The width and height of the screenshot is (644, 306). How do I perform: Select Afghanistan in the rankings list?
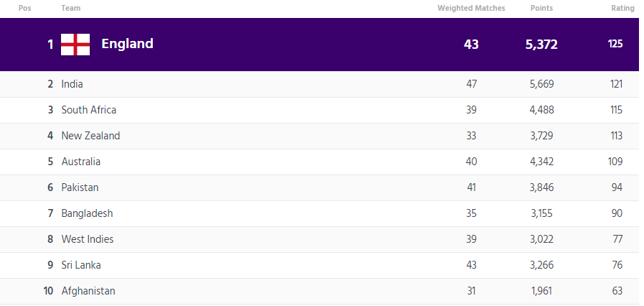coord(88,291)
